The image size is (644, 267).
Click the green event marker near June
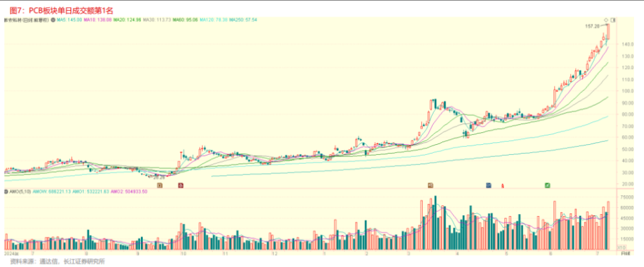(x=547, y=186)
